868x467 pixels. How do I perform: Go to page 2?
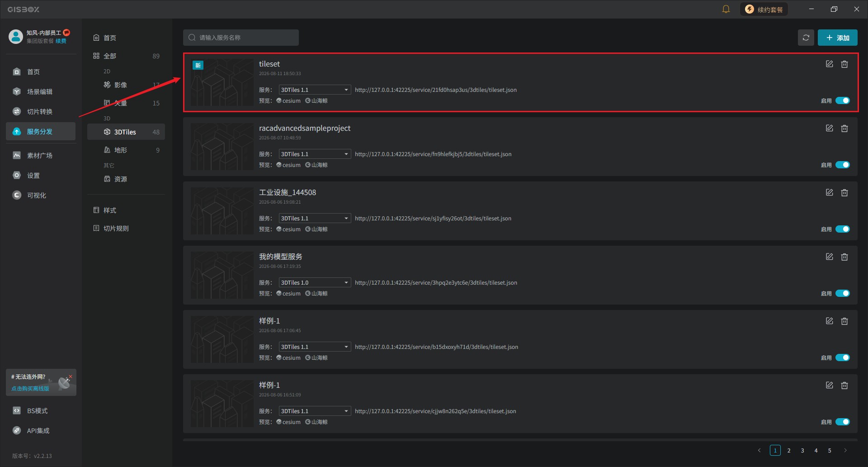[x=789, y=450]
